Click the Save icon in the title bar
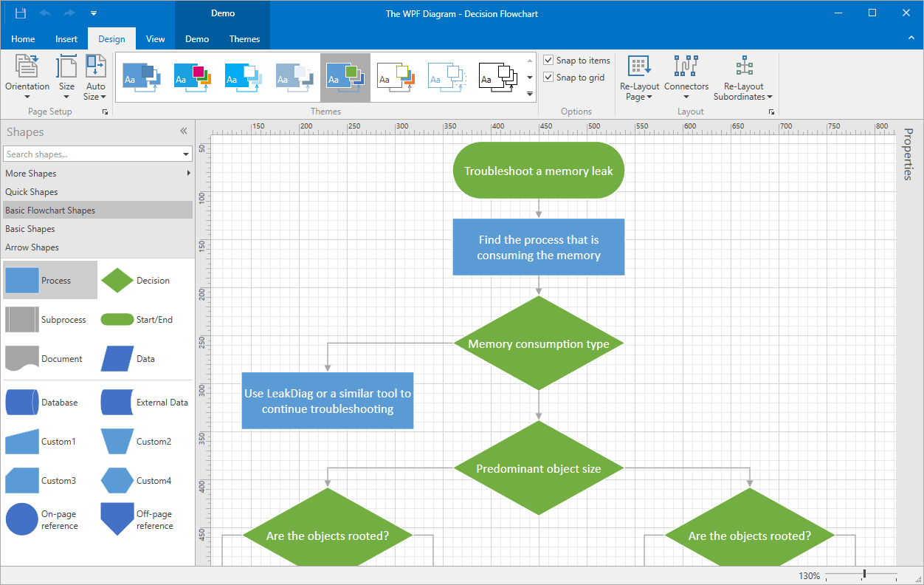Viewport: 924px width, 585px height. click(x=20, y=12)
